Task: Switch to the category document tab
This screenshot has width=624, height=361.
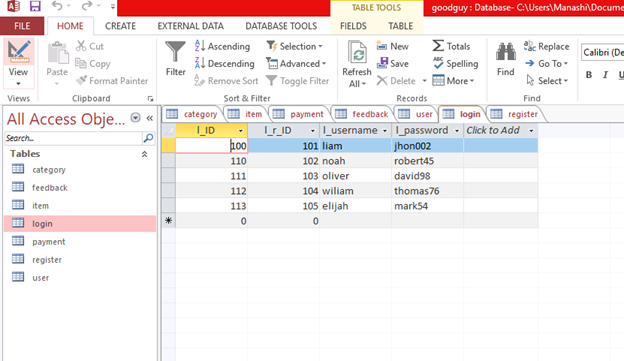Action: (192, 114)
